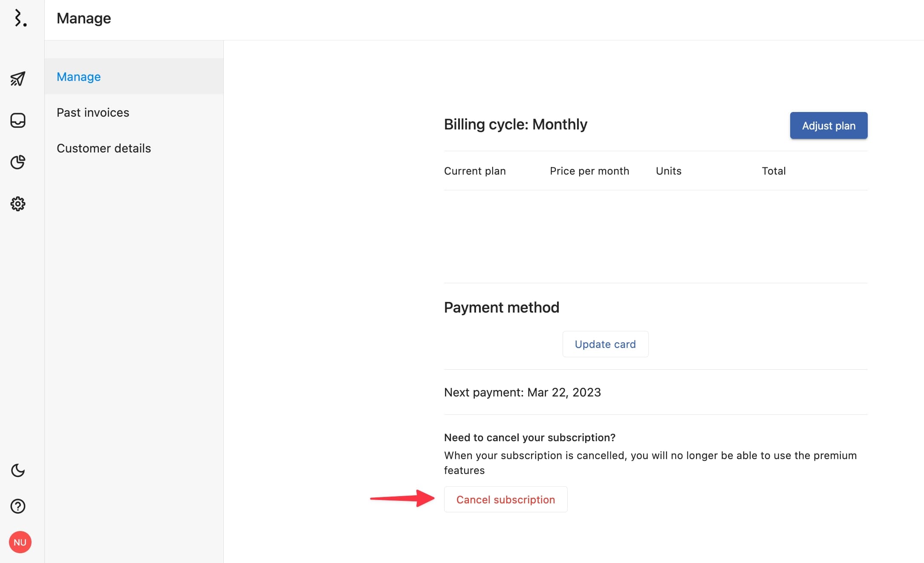This screenshot has width=924, height=563.
Task: Select the Manage menu item
Action: click(x=78, y=76)
